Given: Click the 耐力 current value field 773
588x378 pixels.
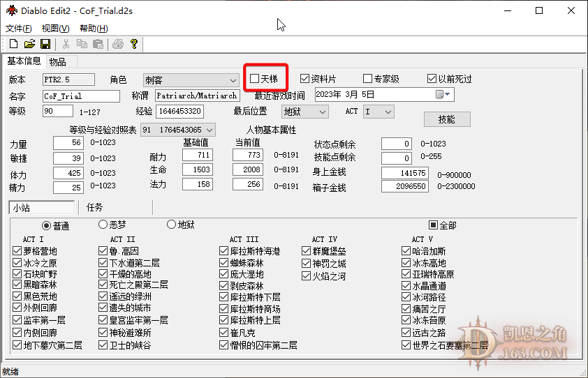Looking at the screenshot, I should coord(248,155).
